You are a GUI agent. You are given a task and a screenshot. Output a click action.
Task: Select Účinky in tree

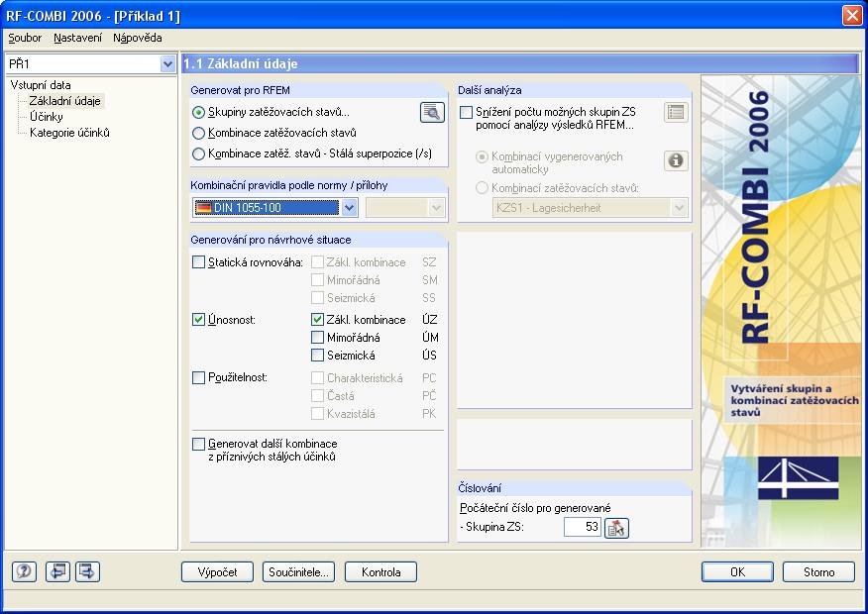[x=47, y=117]
